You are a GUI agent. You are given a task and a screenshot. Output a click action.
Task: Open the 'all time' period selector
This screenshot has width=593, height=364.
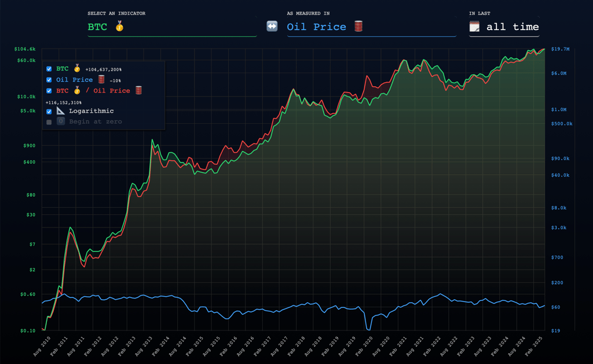coord(504,27)
